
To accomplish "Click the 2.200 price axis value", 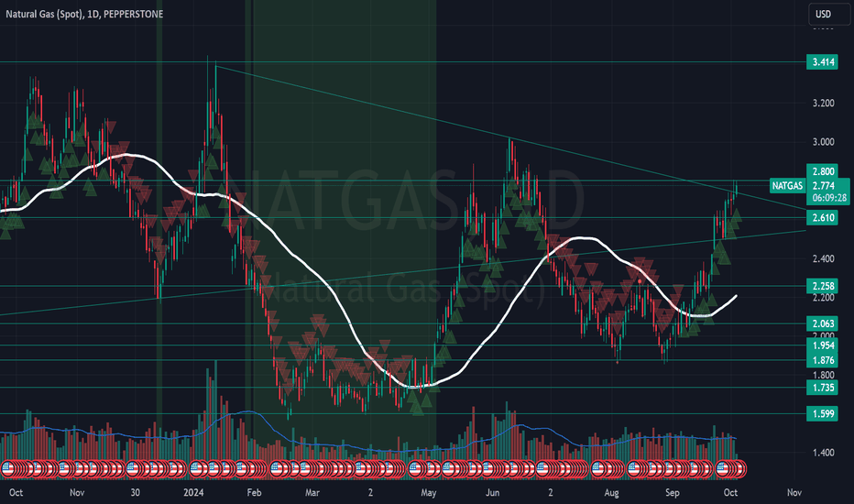I will (823, 298).
